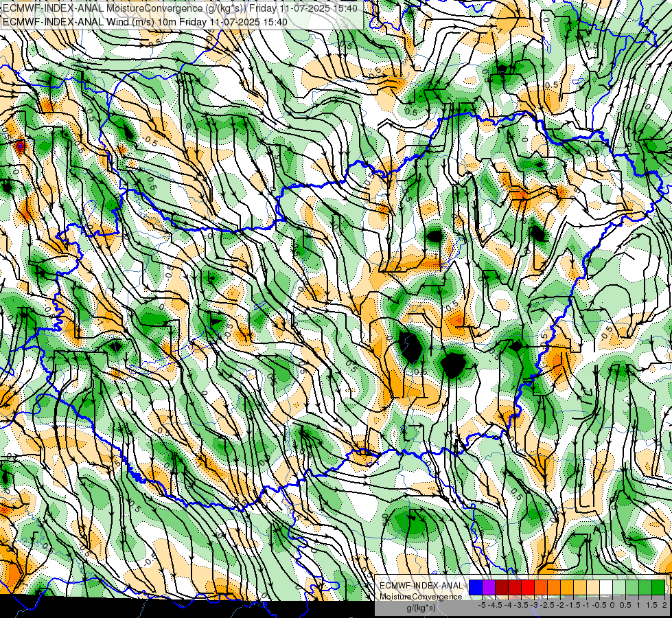Click the -2.5 tick label in legend
Image resolution: width=672 pixels, height=618 pixels.
pyautogui.click(x=547, y=605)
